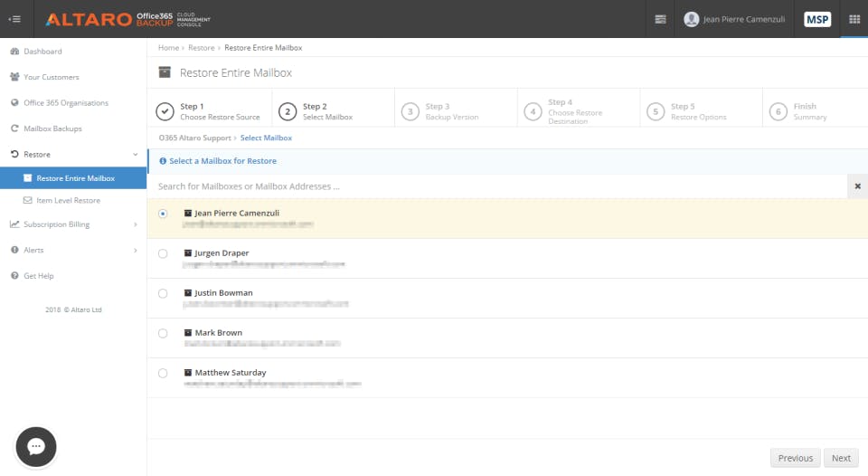The width and height of the screenshot is (868, 476).
Task: Click the Jurgen Draper mailbox name
Action: (x=222, y=252)
